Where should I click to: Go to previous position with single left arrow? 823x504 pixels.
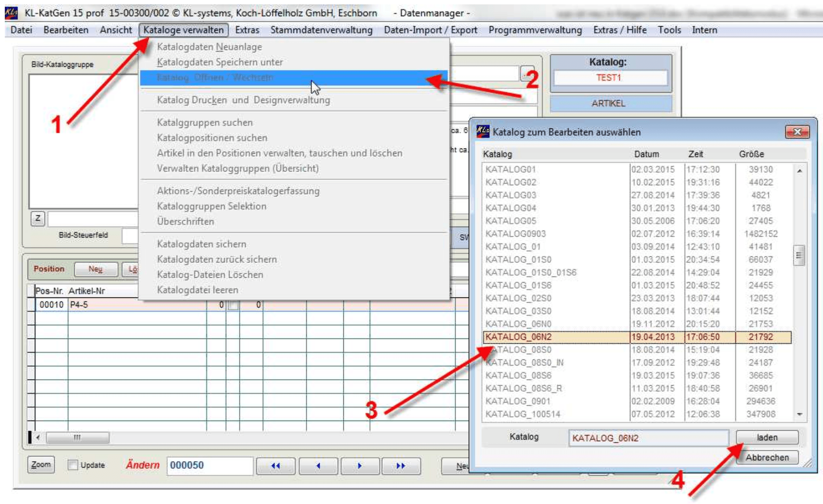point(318,466)
